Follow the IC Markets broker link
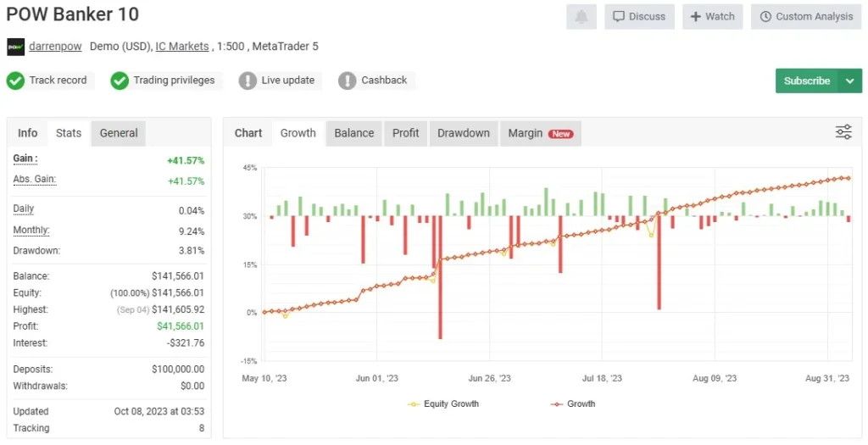Viewport: 868px width, 445px height. [x=182, y=47]
